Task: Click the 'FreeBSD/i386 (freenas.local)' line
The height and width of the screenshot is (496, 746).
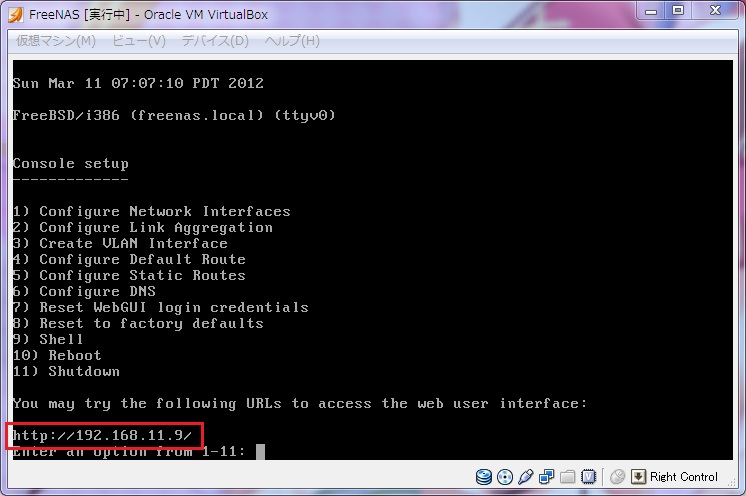Action: tap(174, 115)
